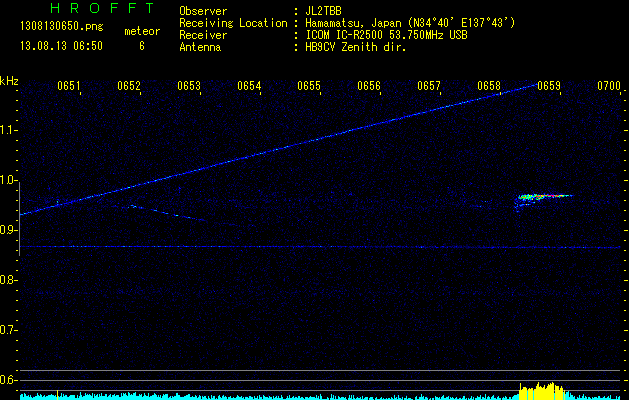Screen dimensions: 629x400
Task: Click the timestamp 13.08.13 06:50
Action: [x=60, y=46]
